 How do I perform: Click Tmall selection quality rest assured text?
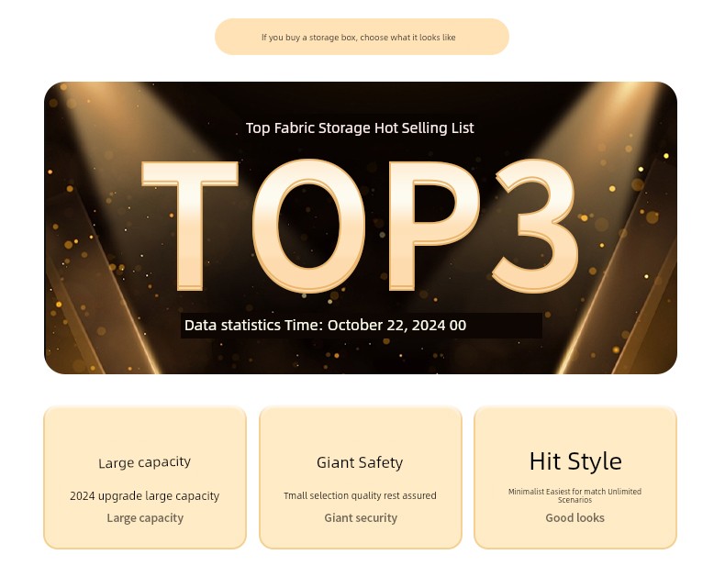point(360,496)
